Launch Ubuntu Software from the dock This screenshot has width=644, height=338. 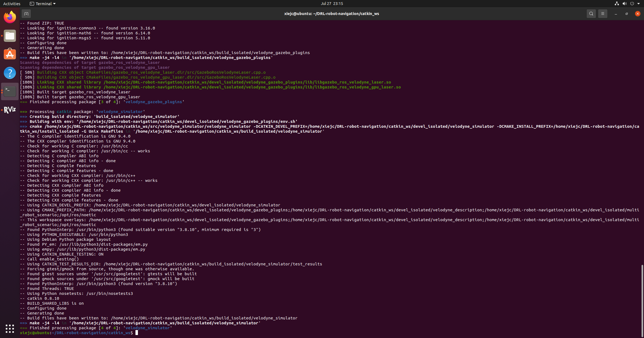click(x=10, y=54)
